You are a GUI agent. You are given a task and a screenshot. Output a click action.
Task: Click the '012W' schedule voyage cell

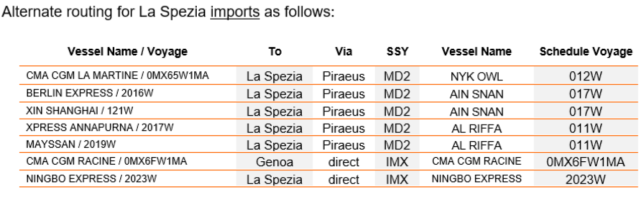point(586,76)
